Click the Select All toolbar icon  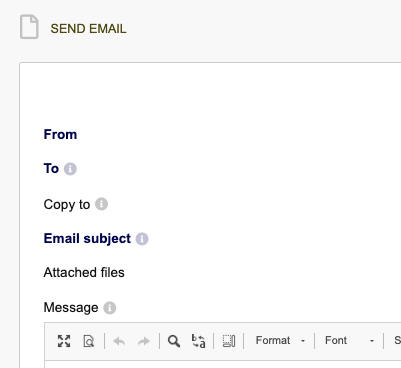(229, 341)
